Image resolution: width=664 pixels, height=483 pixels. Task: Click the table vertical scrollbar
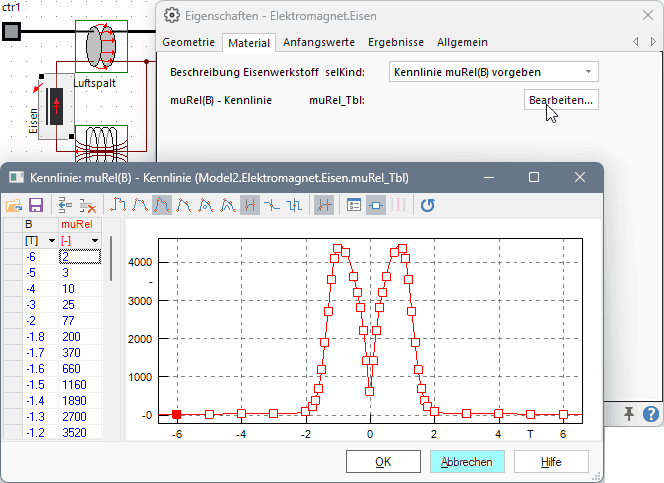click(111, 300)
